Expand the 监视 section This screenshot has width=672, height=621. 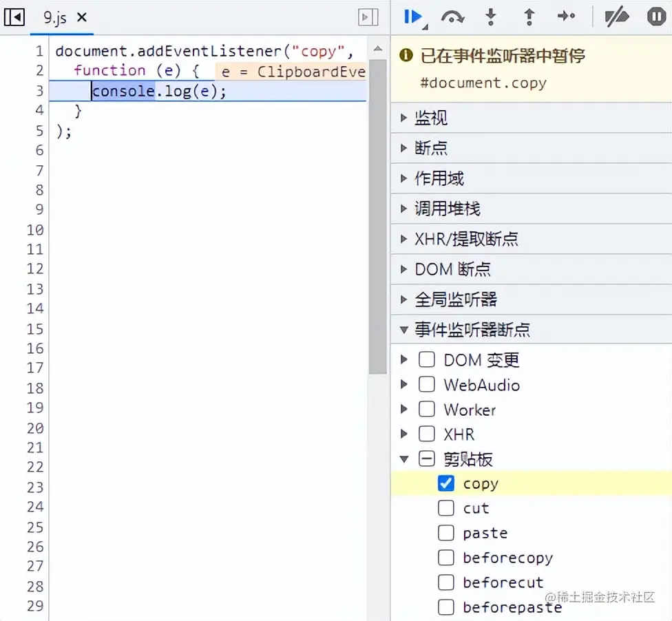(531, 118)
